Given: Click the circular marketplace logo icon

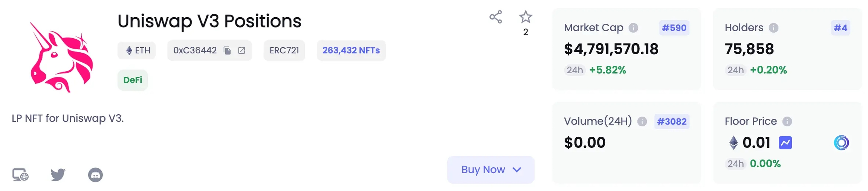Looking at the screenshot, I should [841, 143].
